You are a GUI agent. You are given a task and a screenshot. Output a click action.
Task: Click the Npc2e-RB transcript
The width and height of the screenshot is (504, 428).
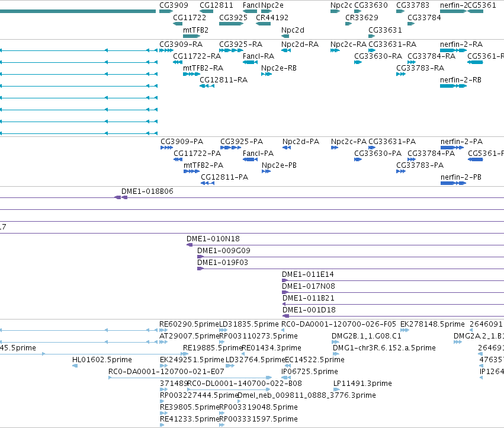point(267,74)
